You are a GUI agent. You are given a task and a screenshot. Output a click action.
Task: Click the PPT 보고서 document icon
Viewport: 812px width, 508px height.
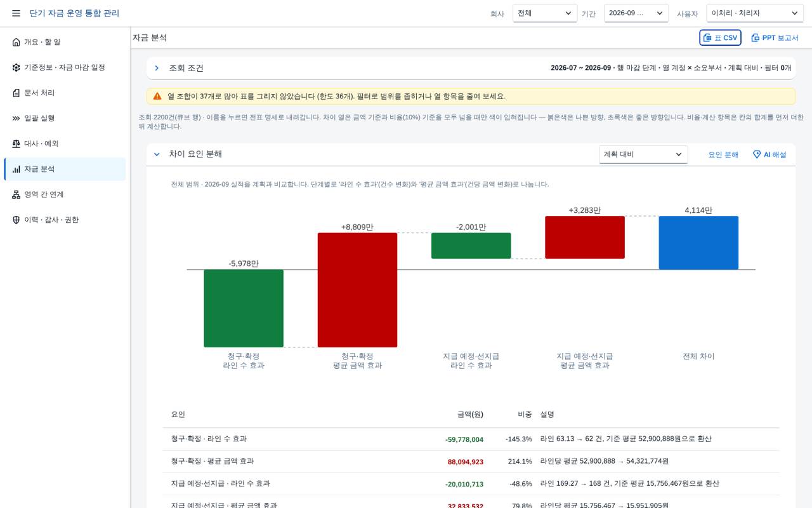pyautogui.click(x=756, y=37)
